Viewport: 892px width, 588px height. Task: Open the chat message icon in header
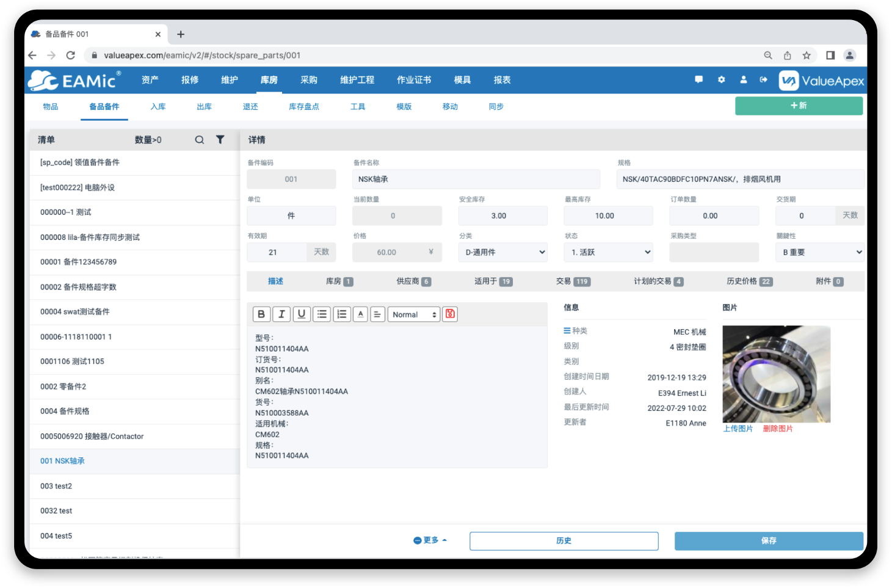(x=699, y=79)
